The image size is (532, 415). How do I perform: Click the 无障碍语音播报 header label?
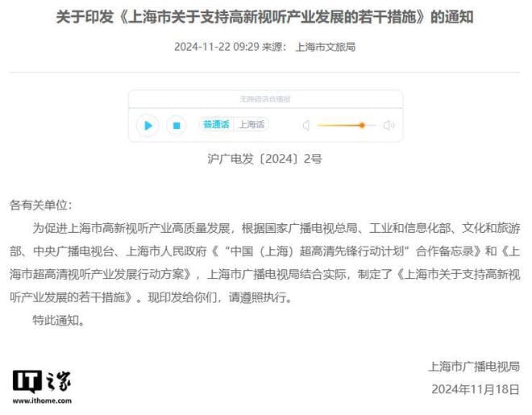(265, 99)
